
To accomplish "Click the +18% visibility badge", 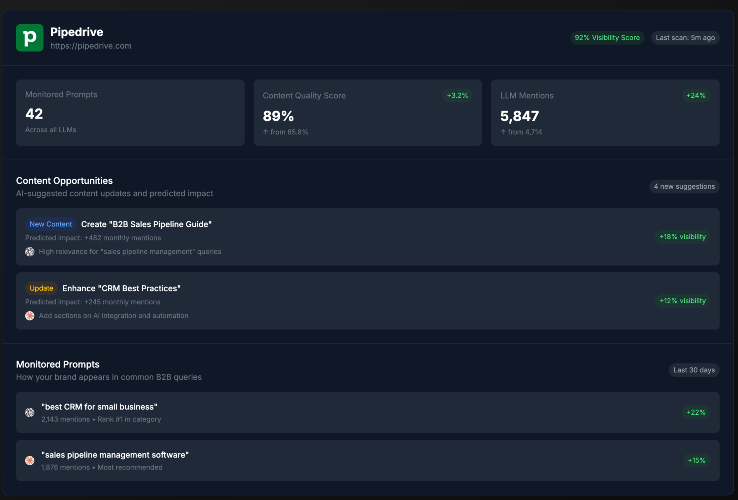I will 682,237.
